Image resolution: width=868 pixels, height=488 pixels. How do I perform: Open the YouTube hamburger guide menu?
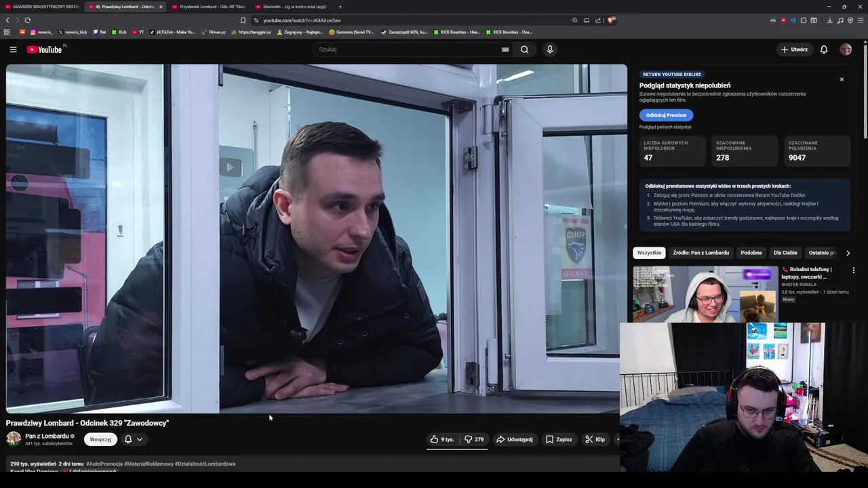[x=13, y=49]
